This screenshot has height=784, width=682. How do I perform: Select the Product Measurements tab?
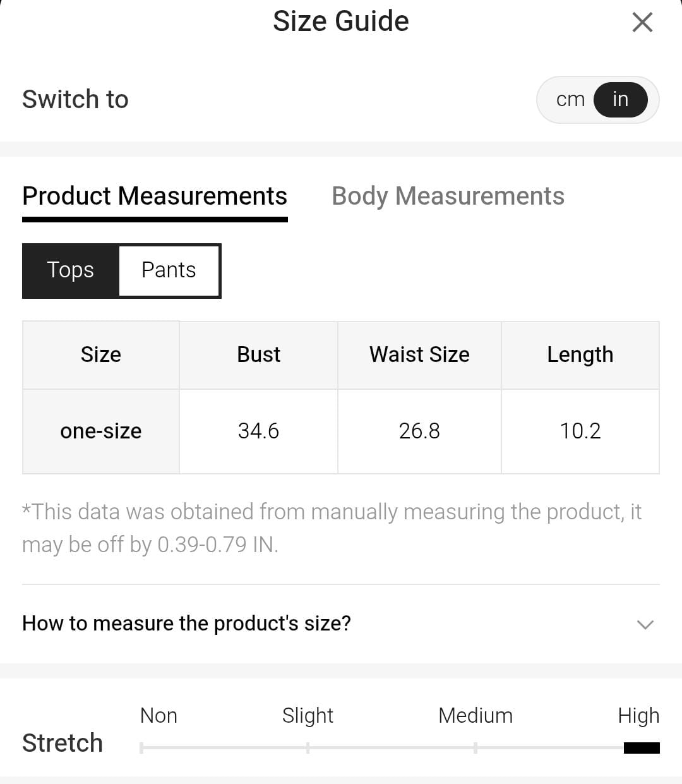155,196
